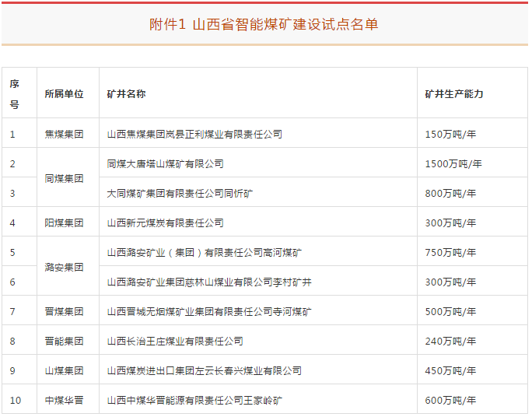This screenshot has width=532, height=417.
Task: Click row number 9 in 序号 column
Action: pyautogui.click(x=12, y=370)
